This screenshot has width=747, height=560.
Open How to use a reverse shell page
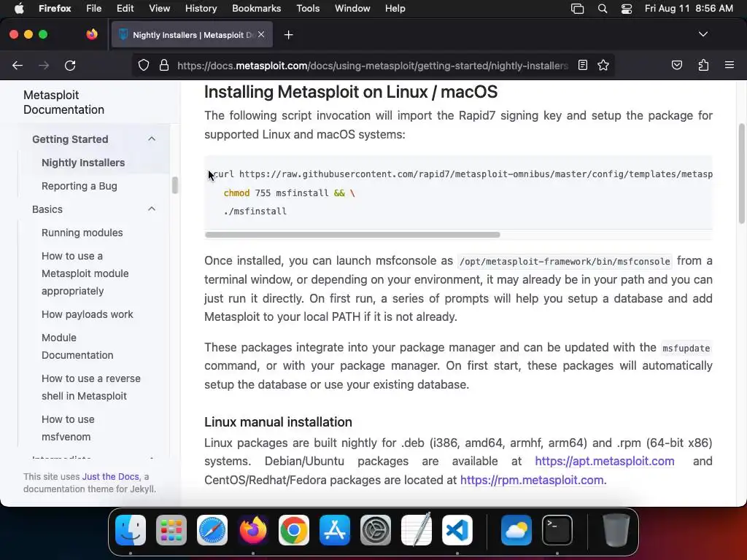pos(91,387)
